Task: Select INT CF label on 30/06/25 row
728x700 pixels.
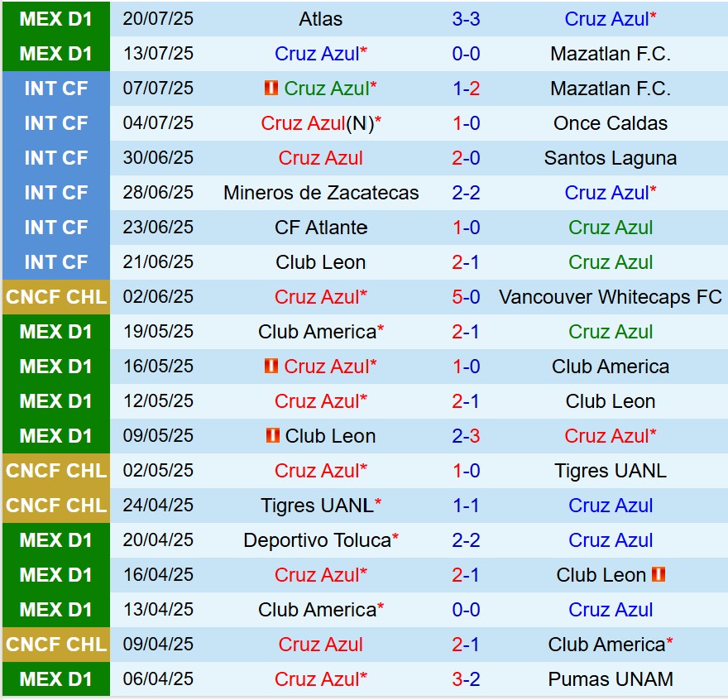Action: [55, 158]
